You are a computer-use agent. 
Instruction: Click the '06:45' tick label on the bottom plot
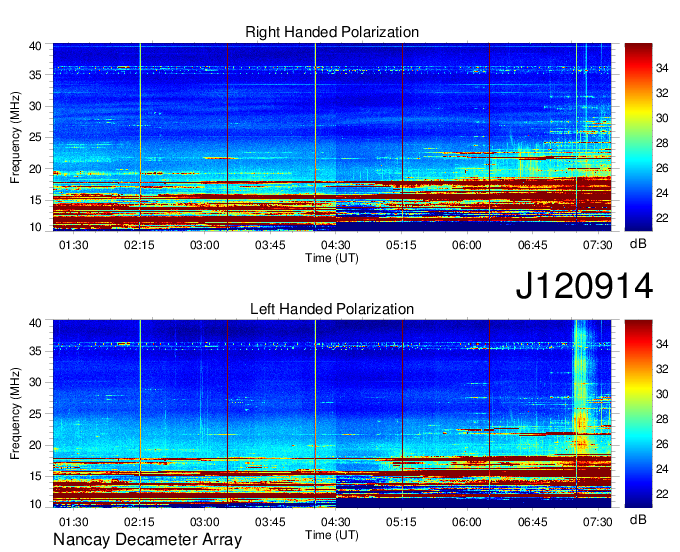532,522
